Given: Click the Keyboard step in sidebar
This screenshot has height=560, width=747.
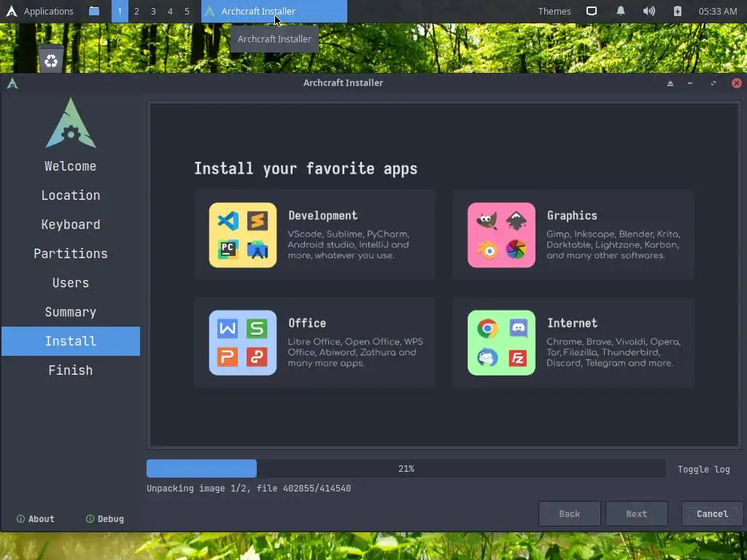Looking at the screenshot, I should pyautogui.click(x=71, y=225).
